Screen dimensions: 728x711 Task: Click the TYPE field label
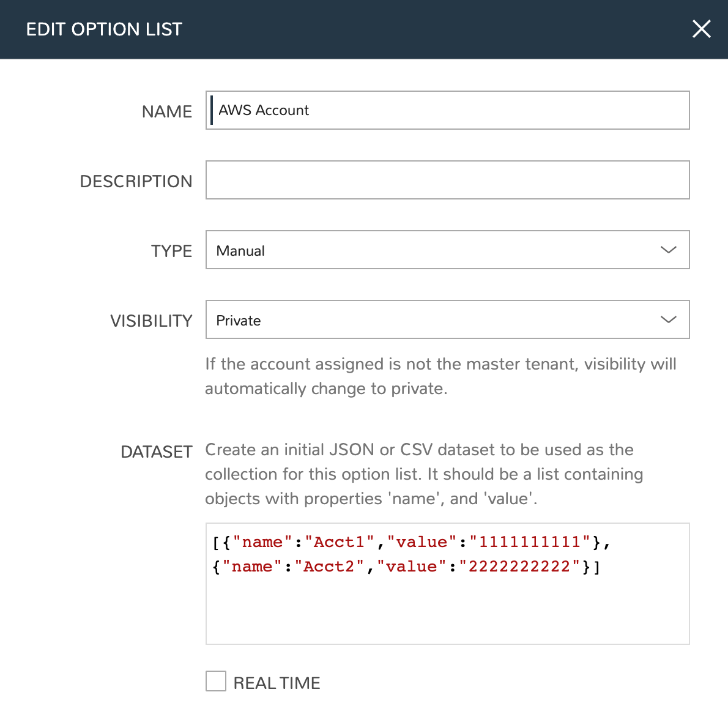click(x=171, y=251)
